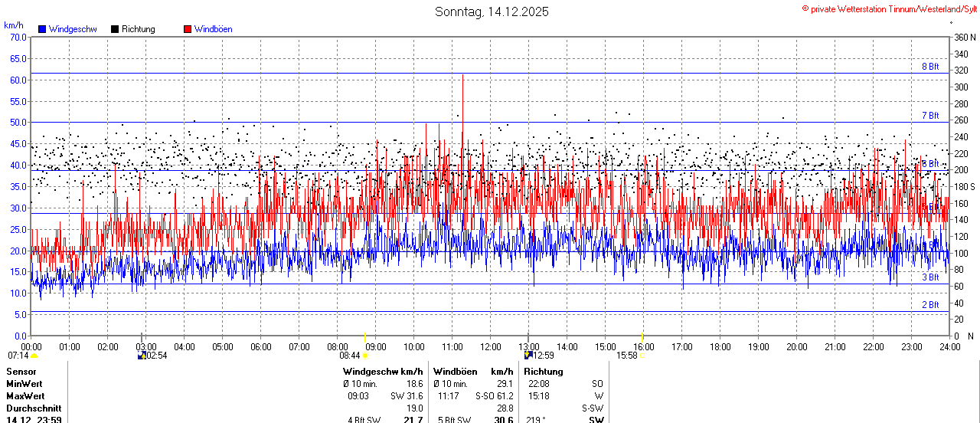The image size is (980, 423).
Task: Select the Windböen legend label
Action: point(214,29)
